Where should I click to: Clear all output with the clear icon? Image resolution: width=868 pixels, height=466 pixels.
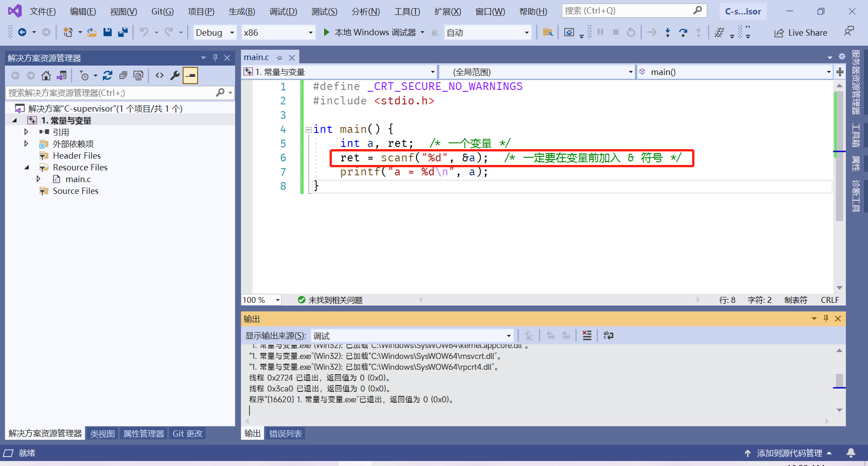coord(587,335)
